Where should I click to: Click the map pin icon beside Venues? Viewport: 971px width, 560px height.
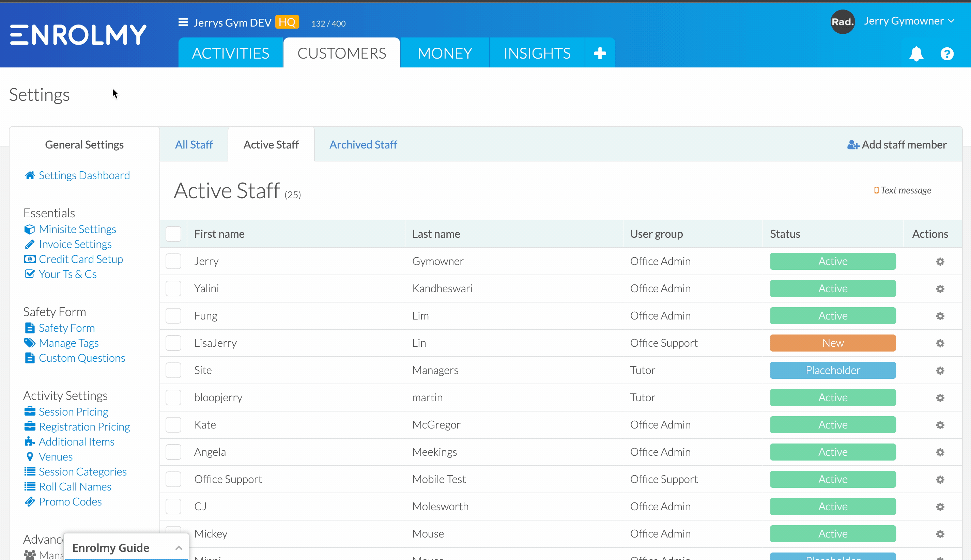(x=30, y=457)
